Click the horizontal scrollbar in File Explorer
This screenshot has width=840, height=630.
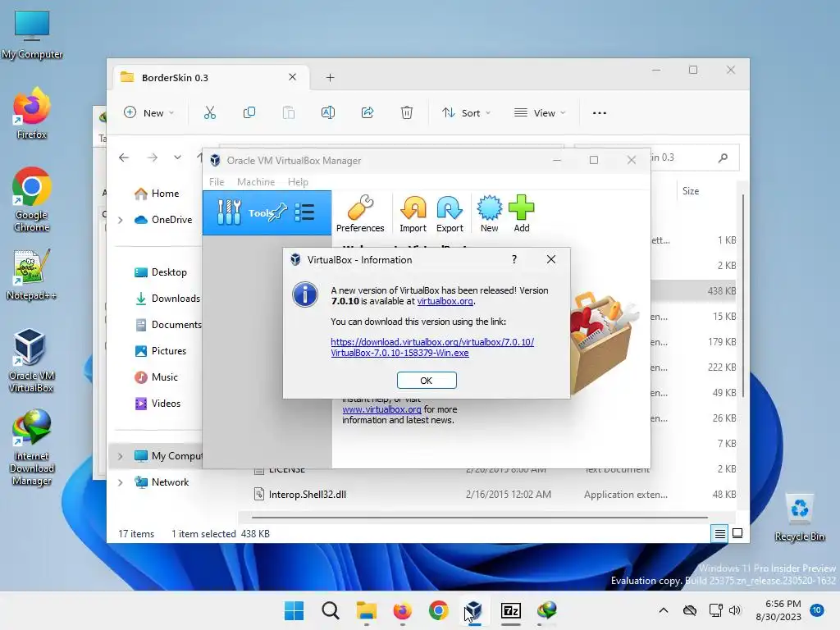click(x=479, y=518)
